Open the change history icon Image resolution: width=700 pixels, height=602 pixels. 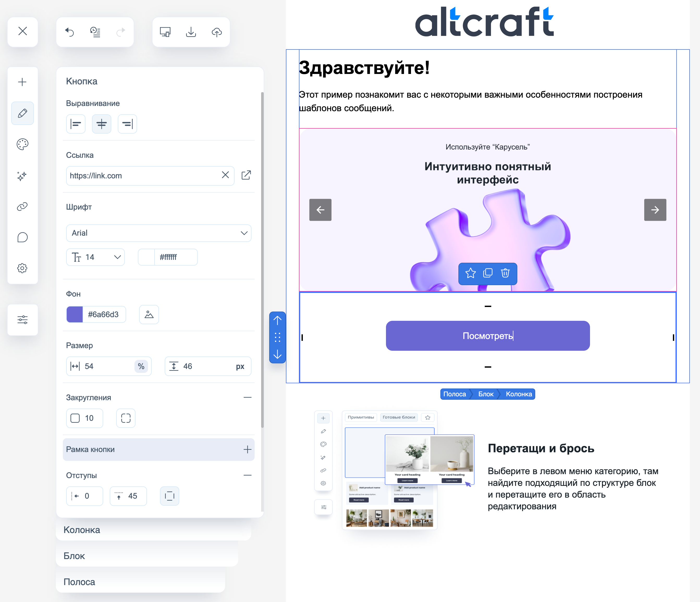[95, 32]
